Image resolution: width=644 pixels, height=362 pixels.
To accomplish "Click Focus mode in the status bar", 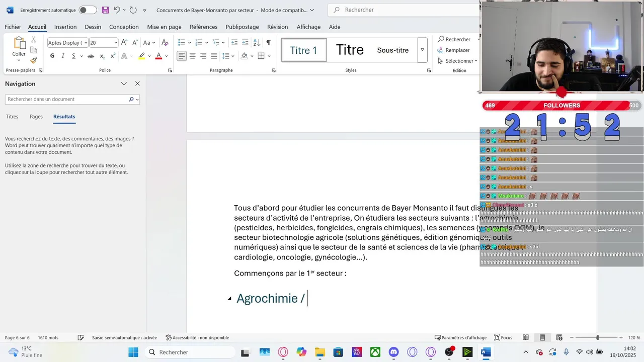I will tap(503, 338).
